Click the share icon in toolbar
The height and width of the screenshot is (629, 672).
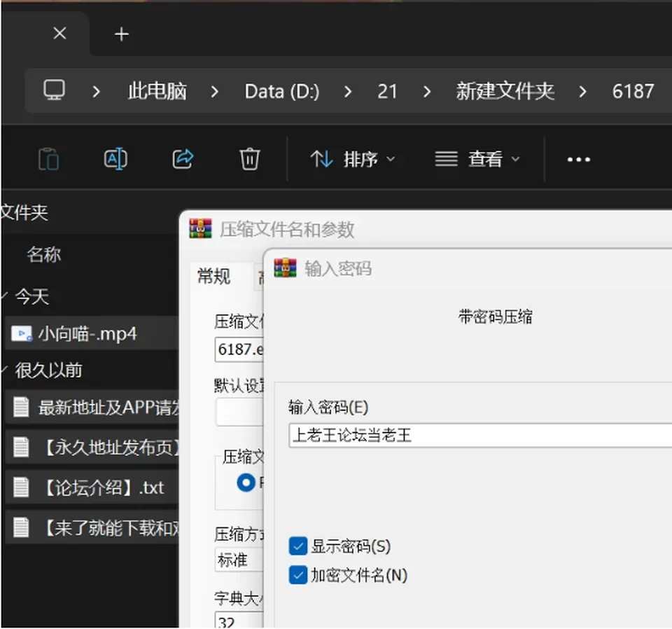[x=183, y=159]
